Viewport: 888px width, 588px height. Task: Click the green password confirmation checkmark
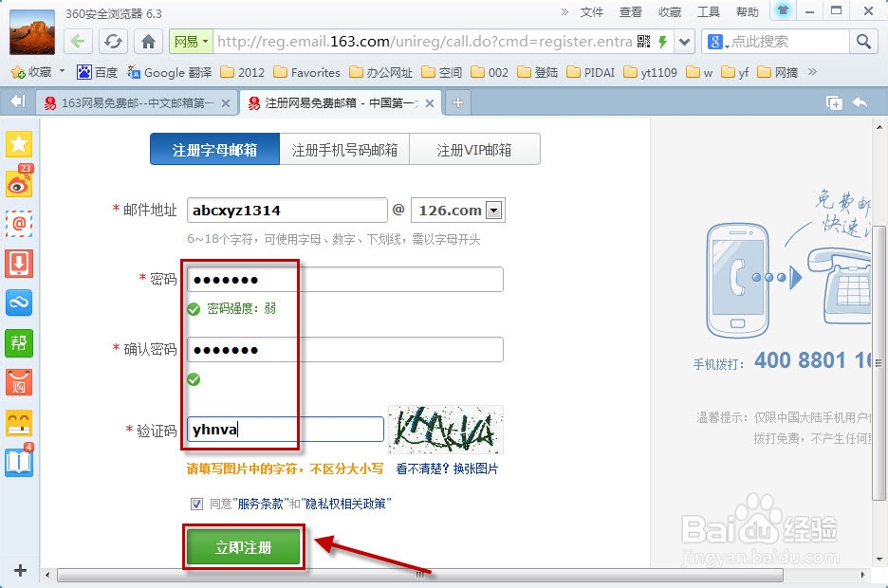(x=194, y=379)
